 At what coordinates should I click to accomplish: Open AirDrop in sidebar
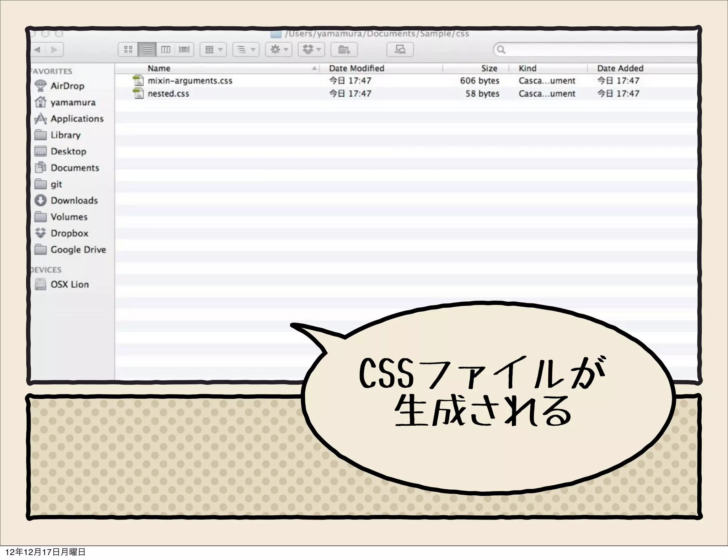tap(67, 86)
